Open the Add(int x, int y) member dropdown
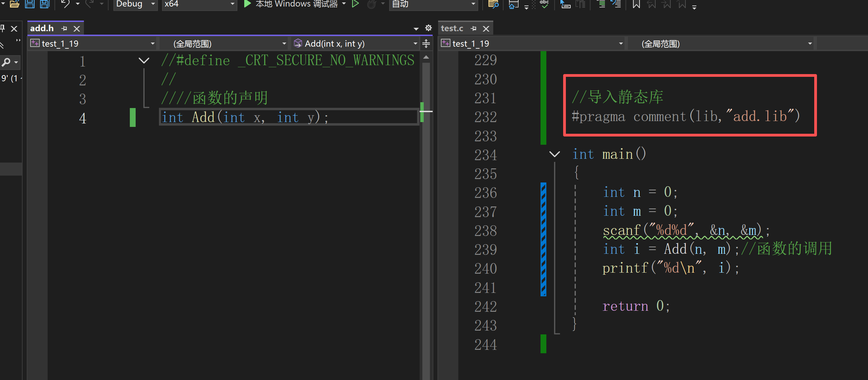Image resolution: width=868 pixels, height=380 pixels. tap(356, 44)
